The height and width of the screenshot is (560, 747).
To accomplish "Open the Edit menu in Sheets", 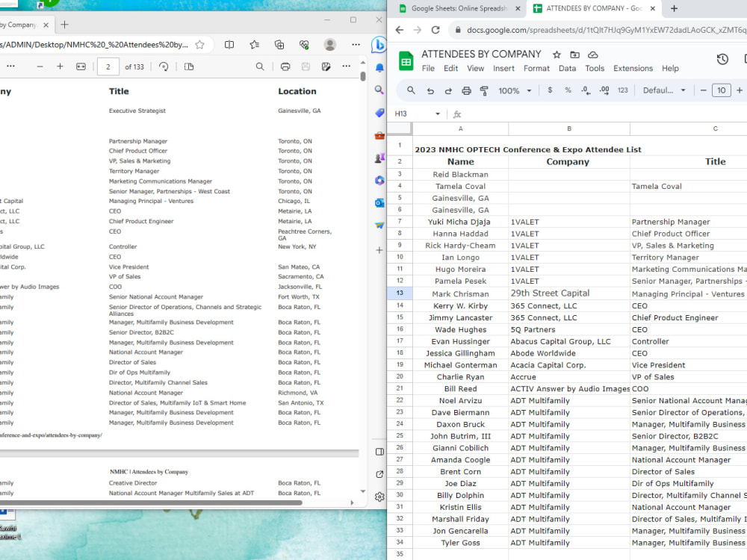I will (450, 69).
